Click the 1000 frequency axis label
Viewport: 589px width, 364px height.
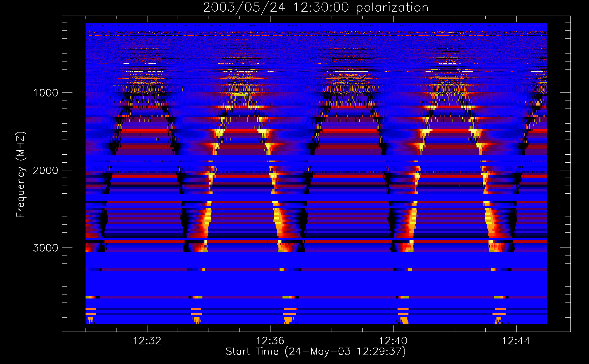(46, 93)
